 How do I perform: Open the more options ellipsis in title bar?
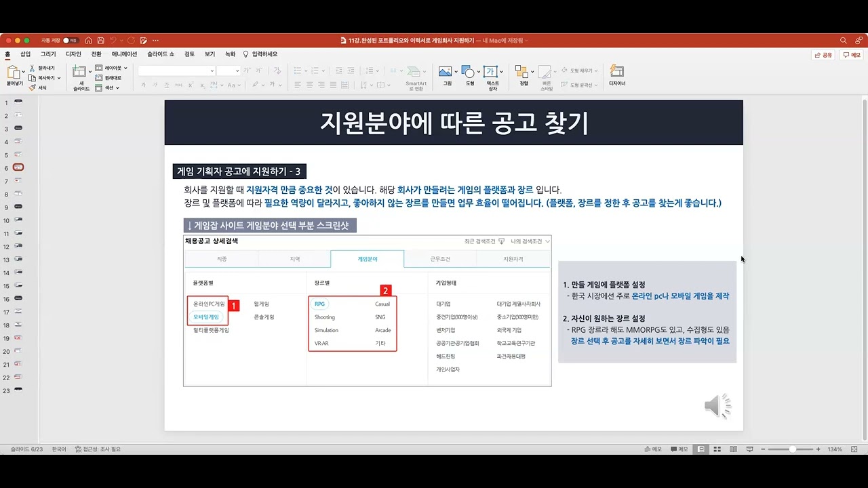155,41
